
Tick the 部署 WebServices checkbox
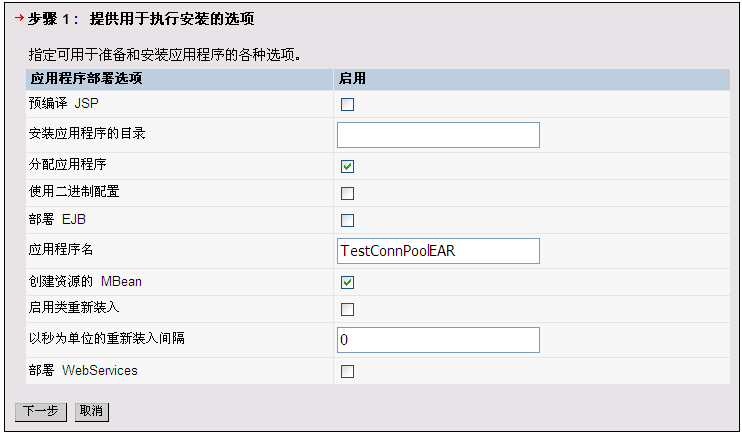tap(348, 372)
